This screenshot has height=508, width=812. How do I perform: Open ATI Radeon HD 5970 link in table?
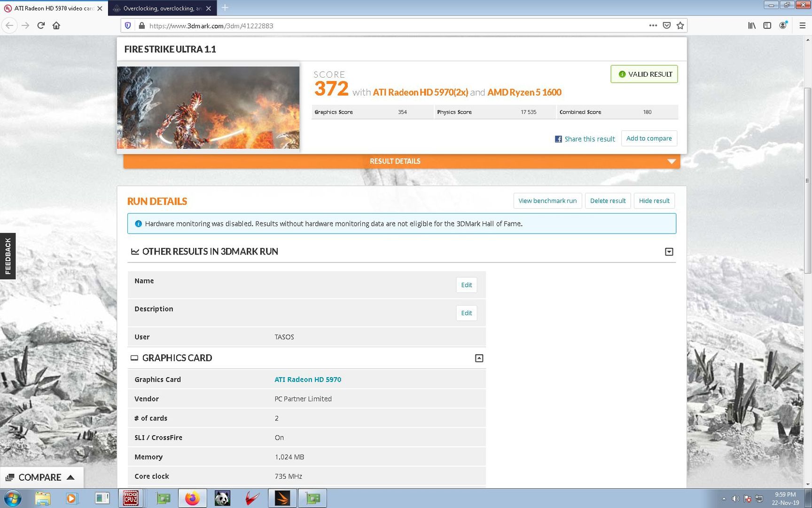308,380
